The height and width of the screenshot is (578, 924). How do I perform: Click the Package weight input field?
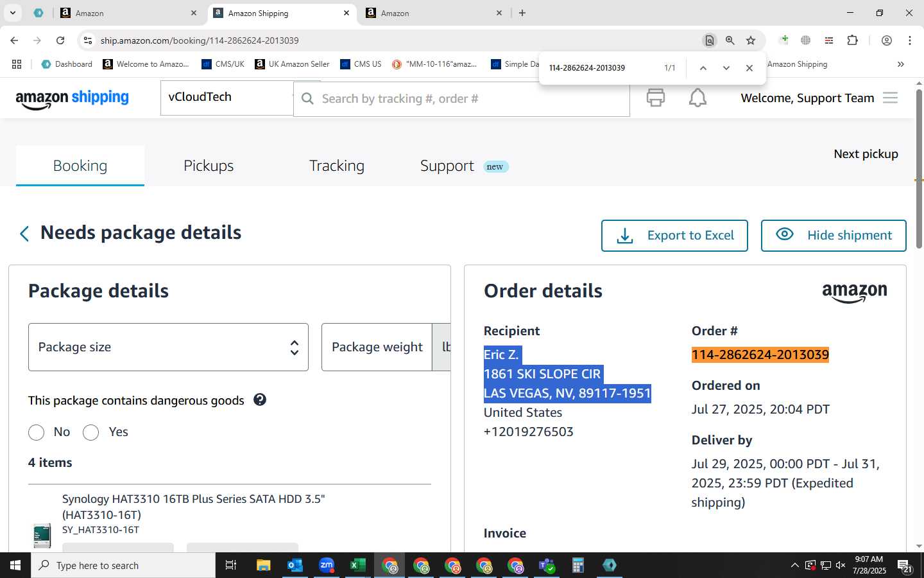point(377,347)
